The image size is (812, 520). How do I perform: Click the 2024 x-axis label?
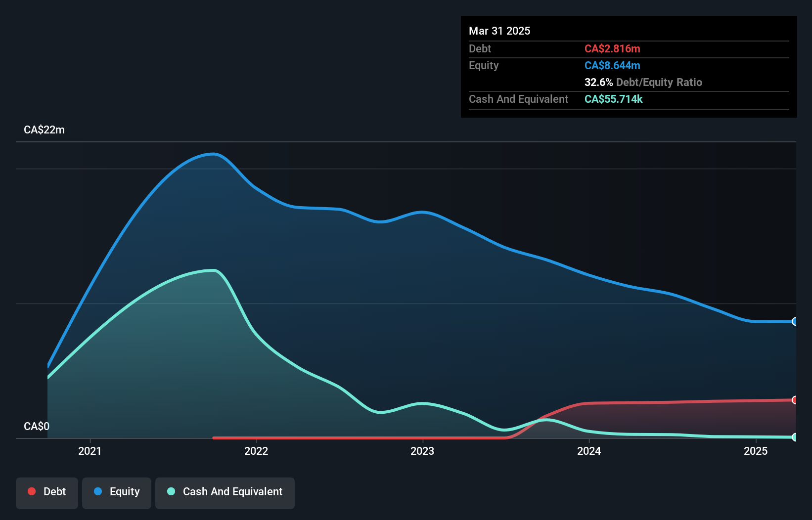point(589,451)
